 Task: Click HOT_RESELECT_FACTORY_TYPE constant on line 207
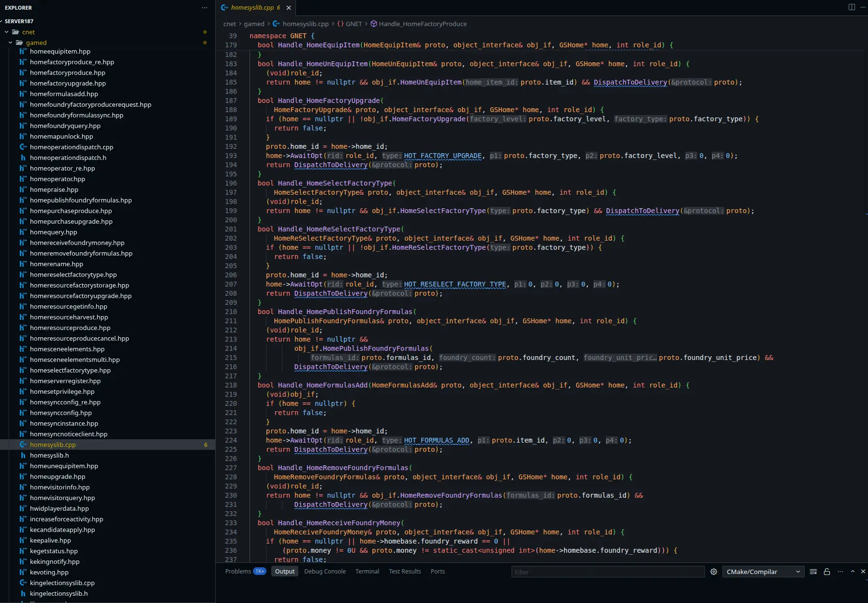[455, 284]
